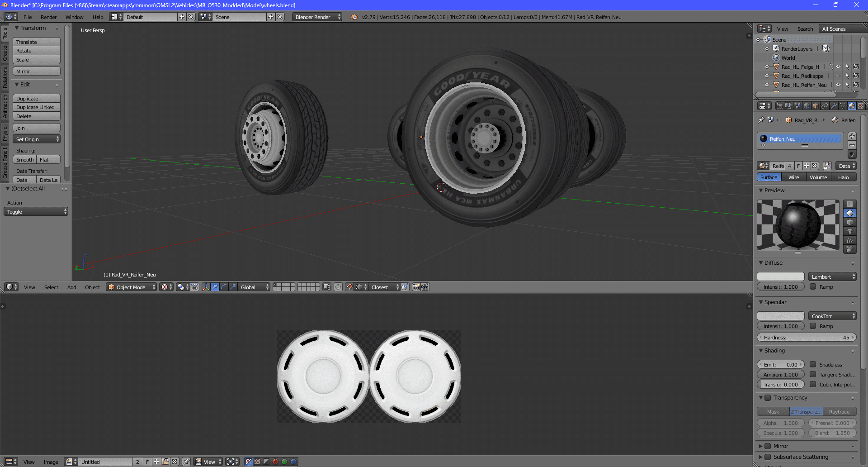Expand the Rad_HL_Felge_H tree item
Screen dimensions: 868x467
(767, 67)
